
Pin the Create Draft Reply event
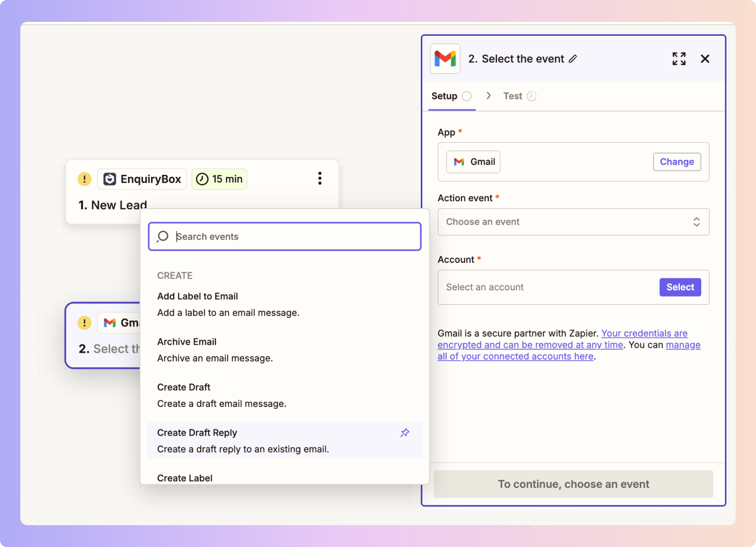tap(405, 433)
